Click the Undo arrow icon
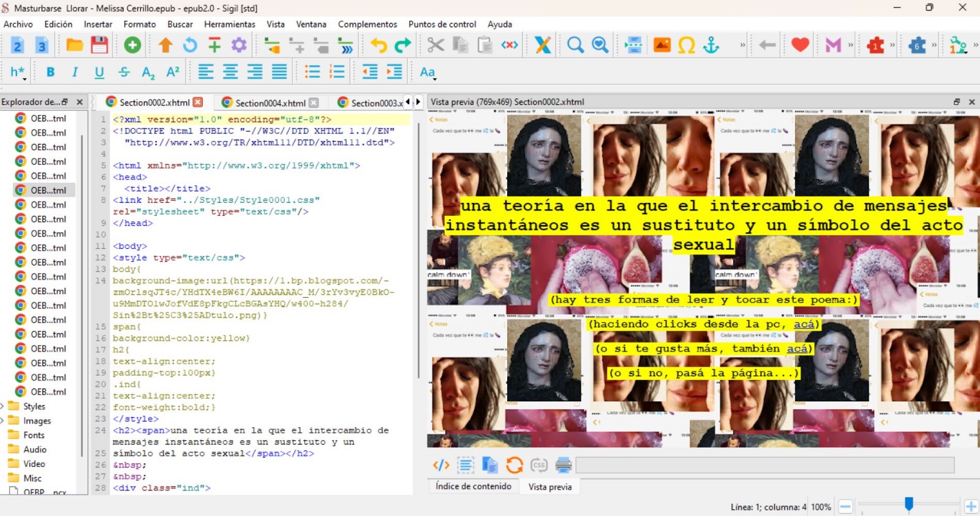This screenshot has height=516, width=980. [x=379, y=45]
